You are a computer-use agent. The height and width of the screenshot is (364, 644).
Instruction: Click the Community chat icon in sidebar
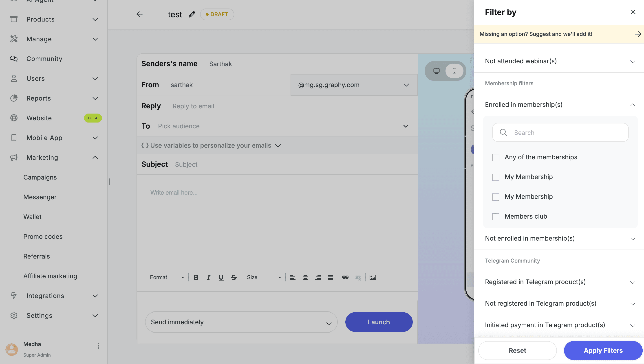point(14,59)
